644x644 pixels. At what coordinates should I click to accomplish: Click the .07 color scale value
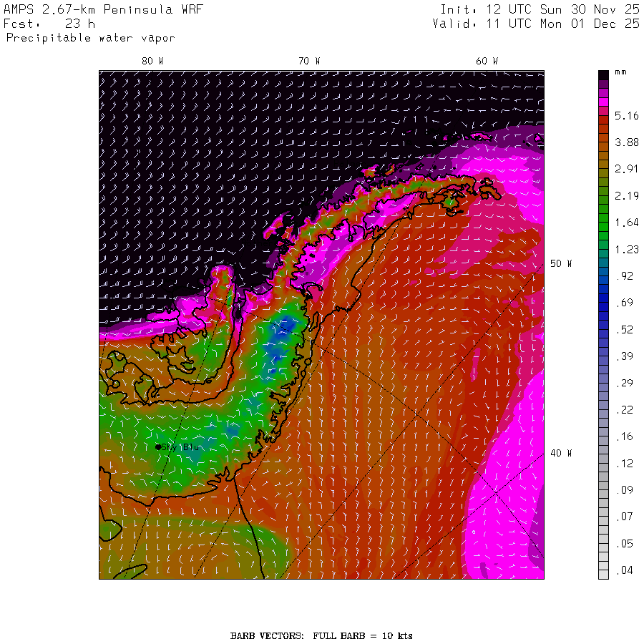(625, 517)
